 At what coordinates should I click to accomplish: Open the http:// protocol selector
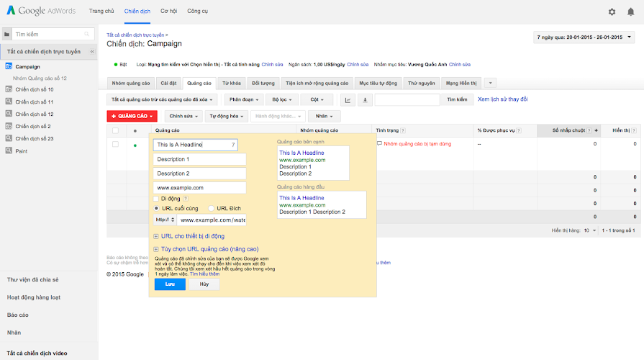click(x=165, y=220)
